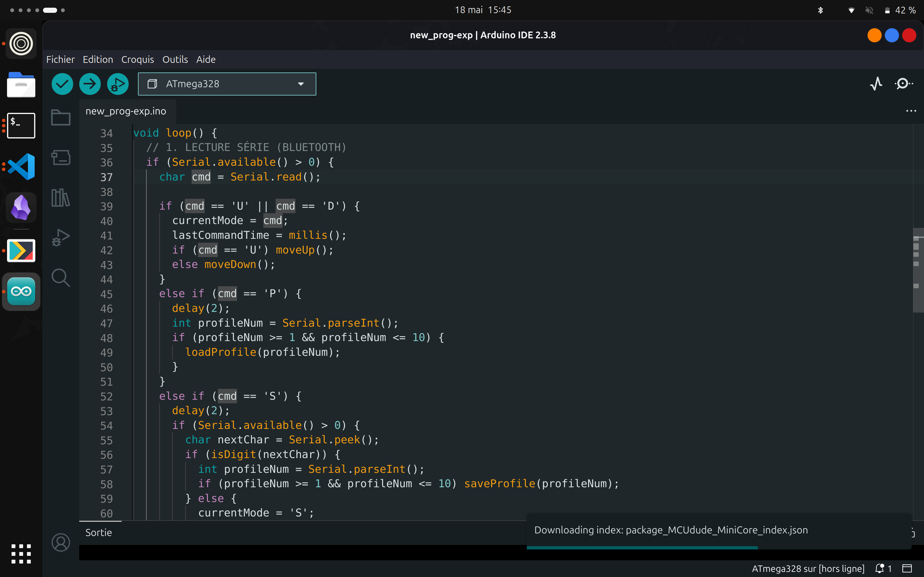Open the Serial Monitor
924x577 pixels.
click(x=903, y=84)
